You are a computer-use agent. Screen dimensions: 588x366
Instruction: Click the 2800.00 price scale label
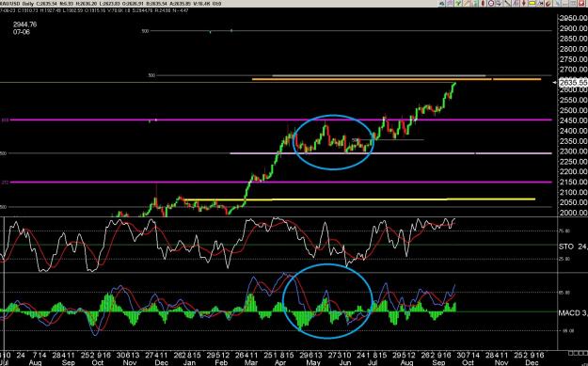(573, 49)
